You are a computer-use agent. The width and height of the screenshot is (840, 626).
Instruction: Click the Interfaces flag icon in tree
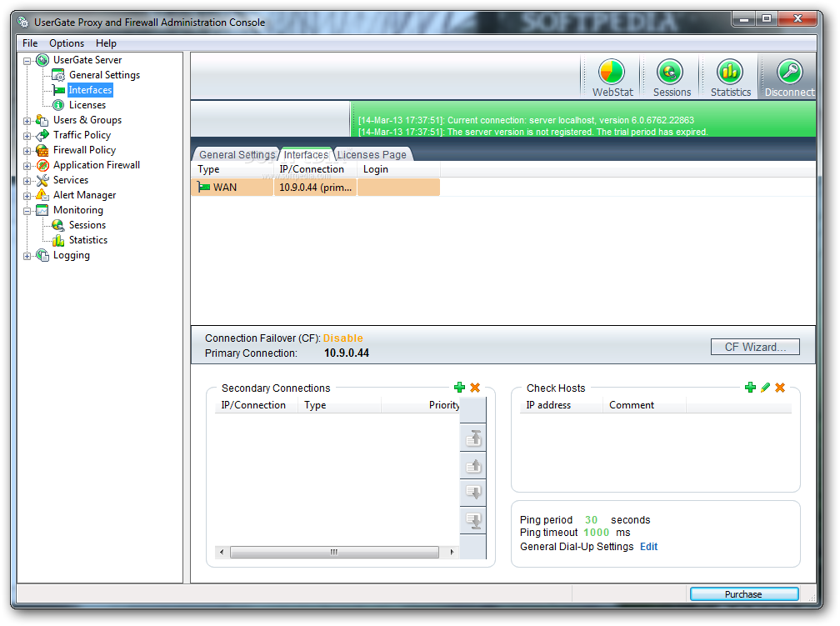click(x=58, y=90)
